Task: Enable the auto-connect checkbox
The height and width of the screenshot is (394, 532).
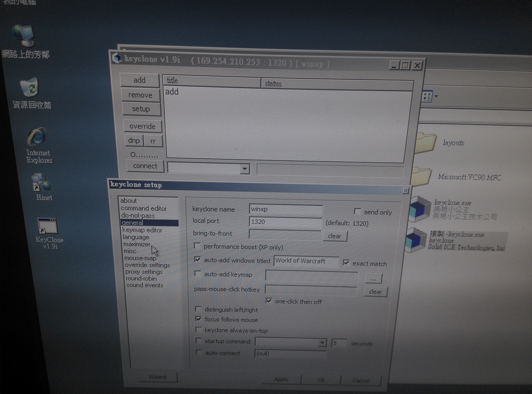Action: click(199, 352)
